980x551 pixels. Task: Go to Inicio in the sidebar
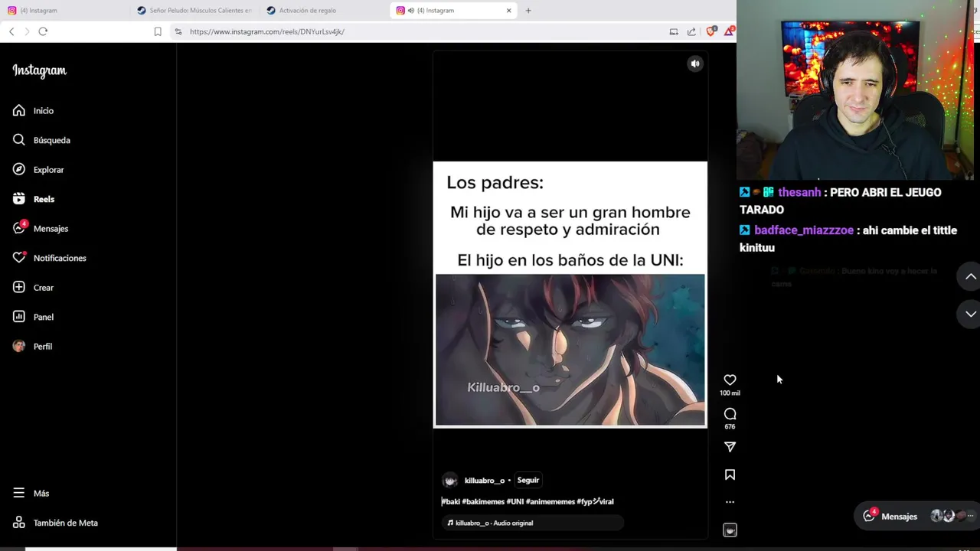point(33,111)
